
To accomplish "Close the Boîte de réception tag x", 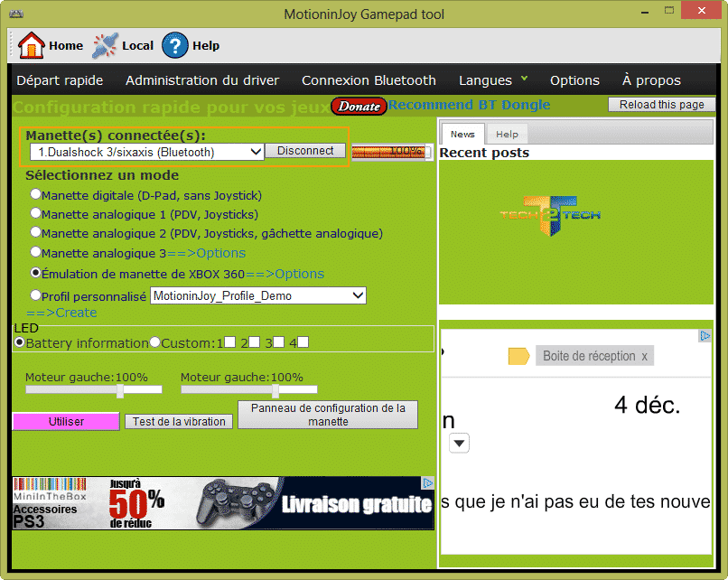I will coord(644,356).
